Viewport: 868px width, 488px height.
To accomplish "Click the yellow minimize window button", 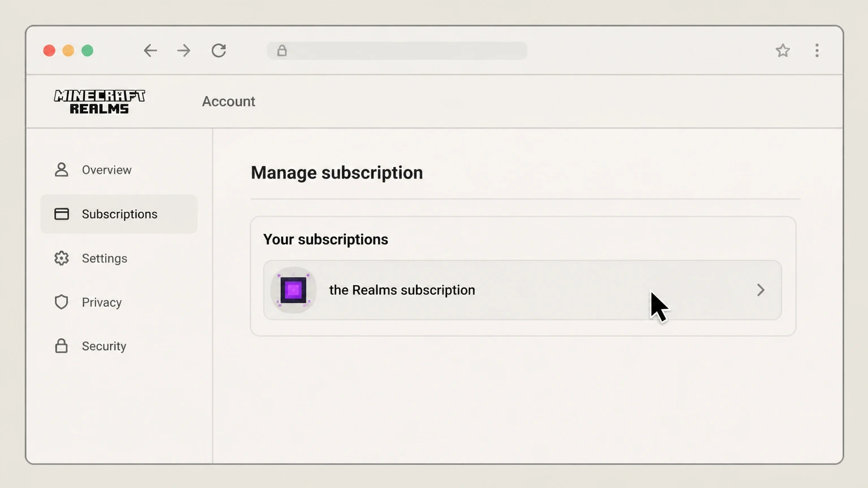I will 68,51.
